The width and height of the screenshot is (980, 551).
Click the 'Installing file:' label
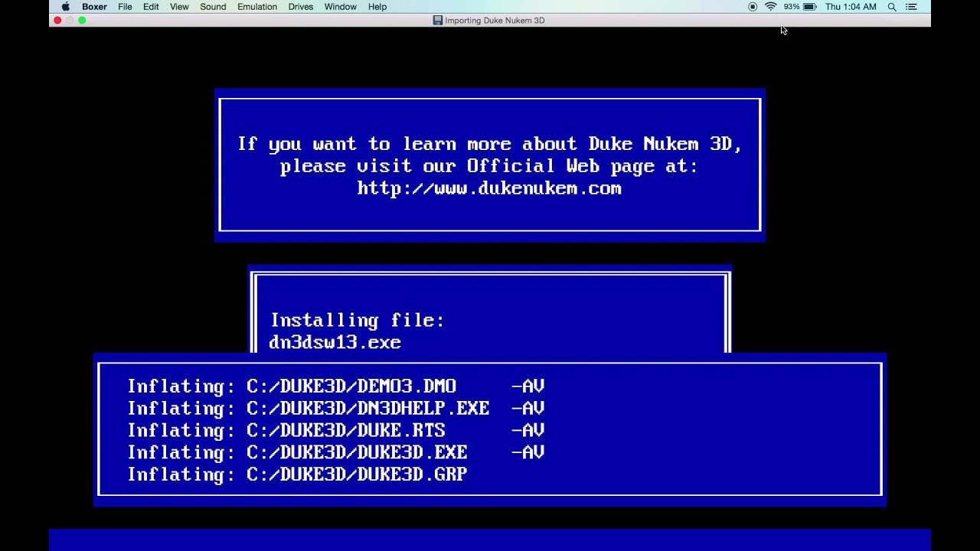tap(357, 320)
